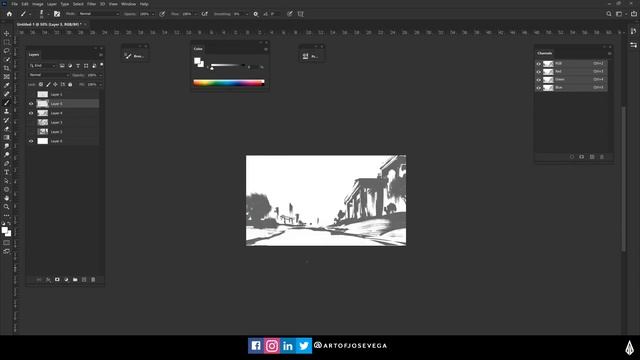Click the Home icon in options bar
Viewport: 640px width, 360px height.
[x=9, y=14]
